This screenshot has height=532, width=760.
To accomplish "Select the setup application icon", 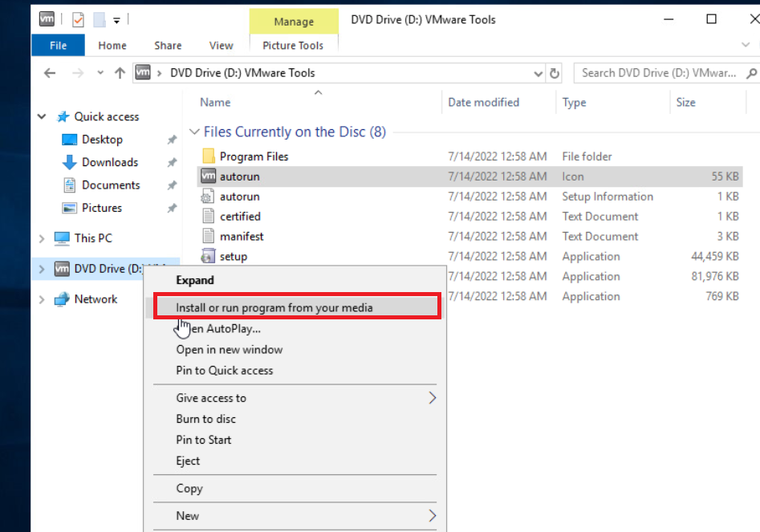I will (x=208, y=256).
